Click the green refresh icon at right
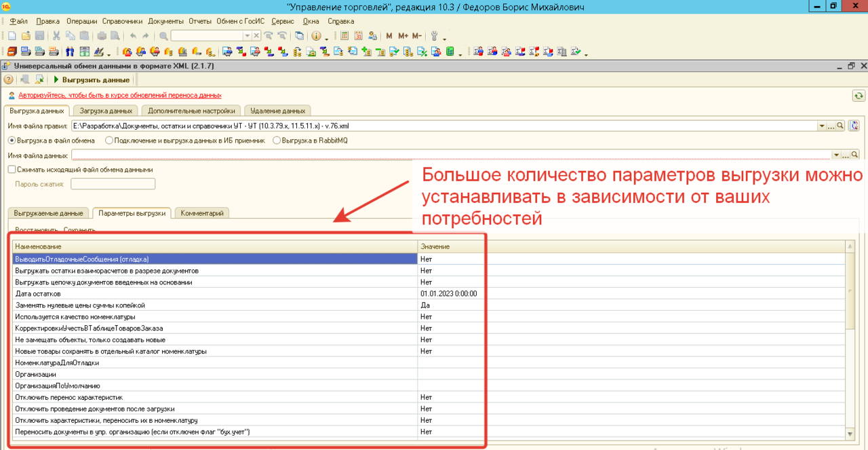The height and width of the screenshot is (450, 868). [x=859, y=96]
